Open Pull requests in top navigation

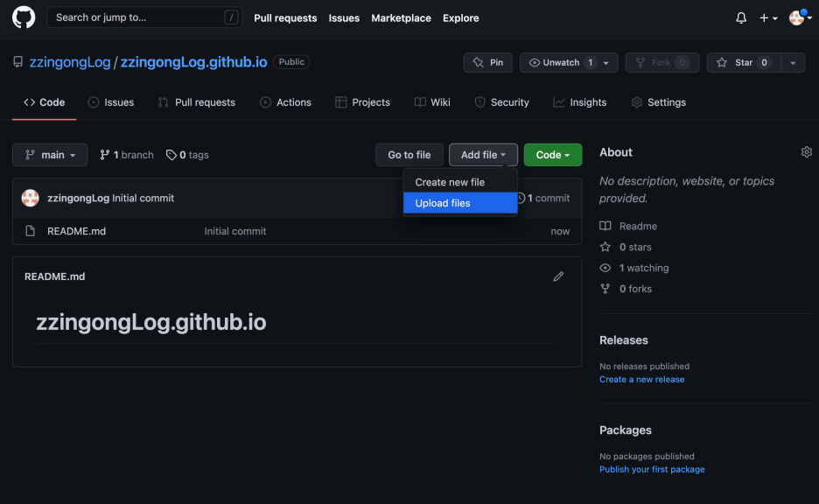pyautogui.click(x=285, y=17)
